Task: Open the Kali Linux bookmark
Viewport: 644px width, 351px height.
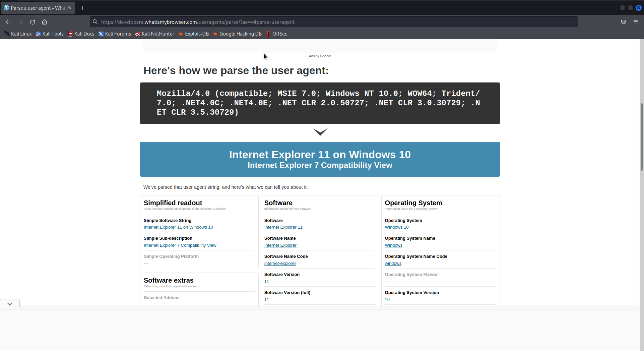Action: (x=18, y=34)
